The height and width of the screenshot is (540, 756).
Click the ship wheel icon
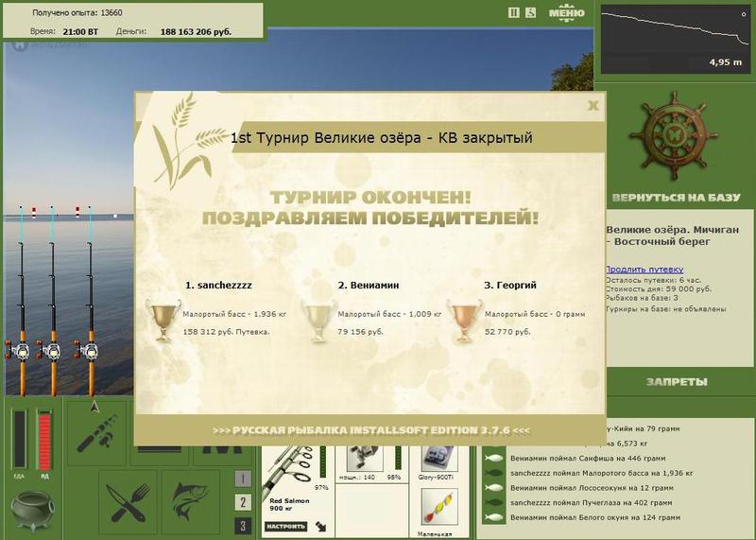[x=673, y=137]
